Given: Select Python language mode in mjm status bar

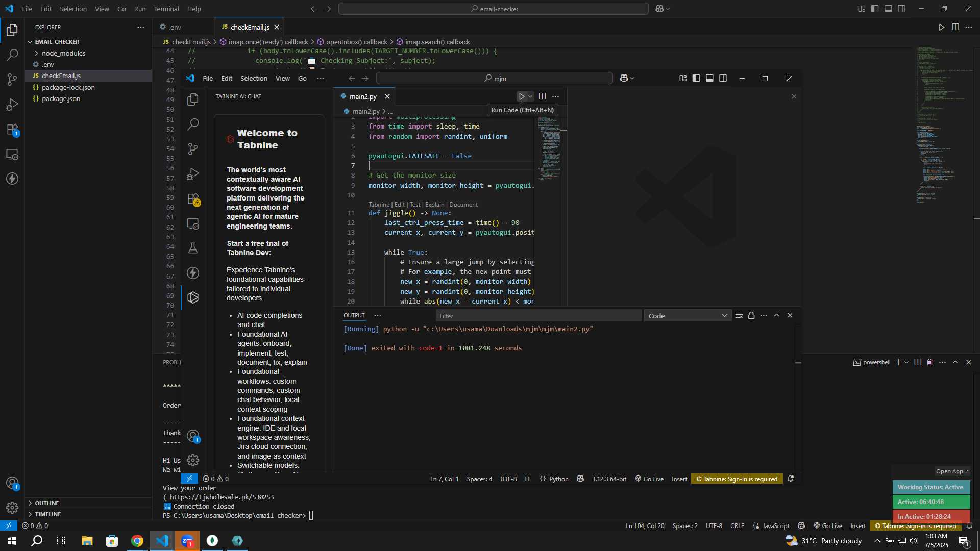Looking at the screenshot, I should click(559, 479).
